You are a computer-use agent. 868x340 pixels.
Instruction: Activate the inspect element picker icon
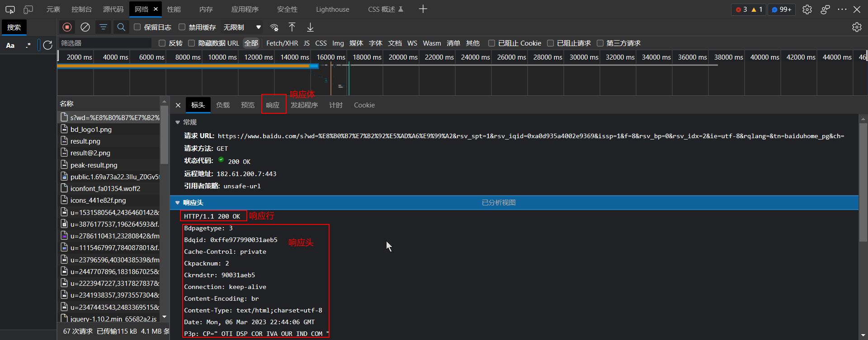[10, 9]
